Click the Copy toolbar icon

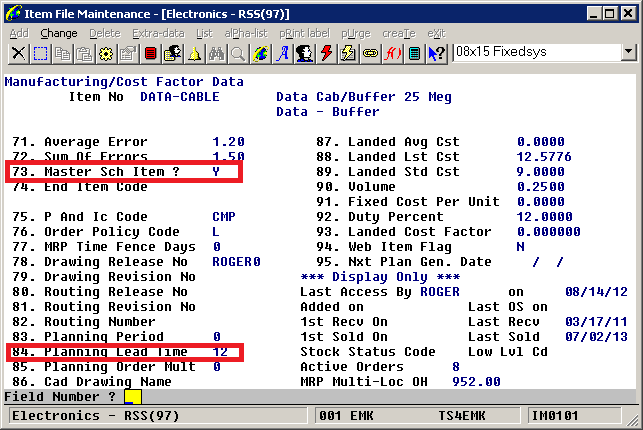[x=62, y=53]
